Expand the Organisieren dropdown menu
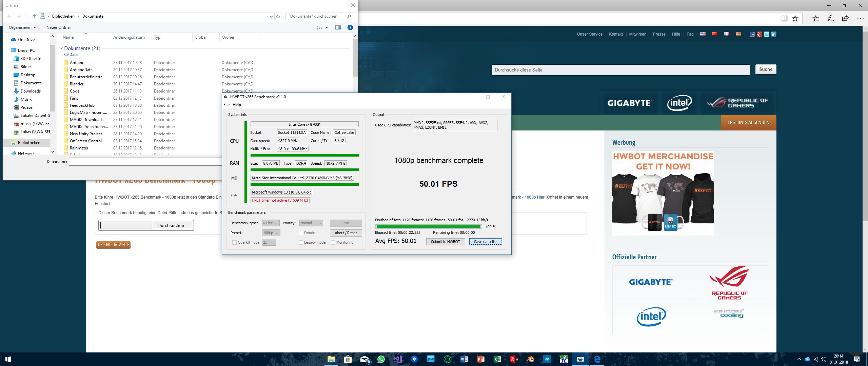 point(22,27)
